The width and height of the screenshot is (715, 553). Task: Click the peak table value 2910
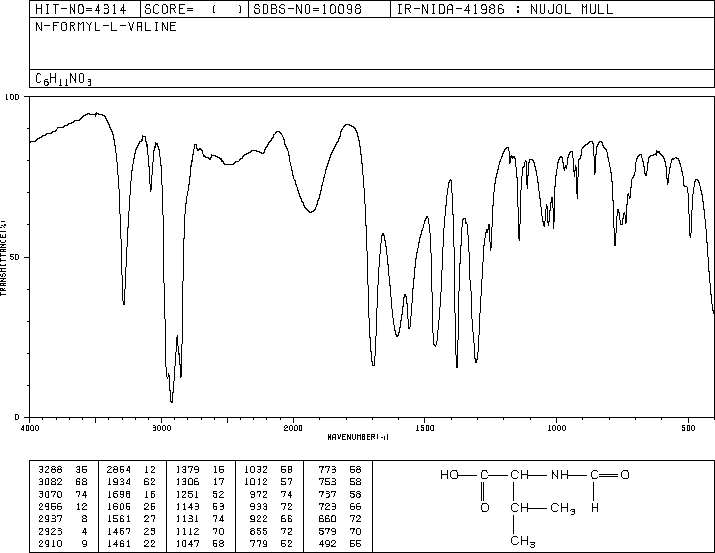50,543
